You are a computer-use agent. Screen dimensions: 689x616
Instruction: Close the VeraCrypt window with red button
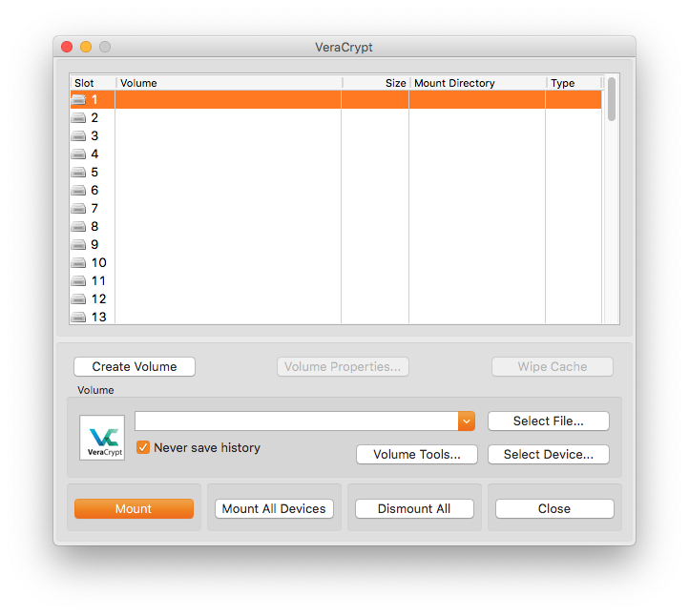tap(67, 47)
